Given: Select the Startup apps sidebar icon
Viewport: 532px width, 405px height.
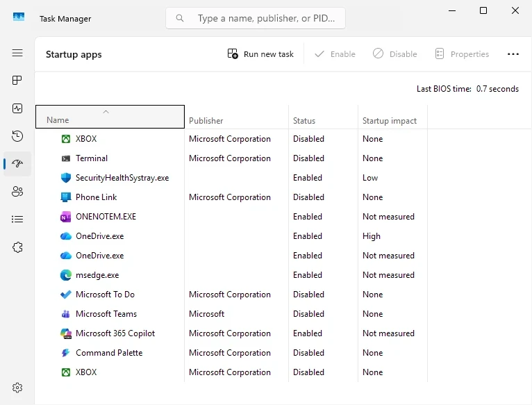Looking at the screenshot, I should pos(17,164).
